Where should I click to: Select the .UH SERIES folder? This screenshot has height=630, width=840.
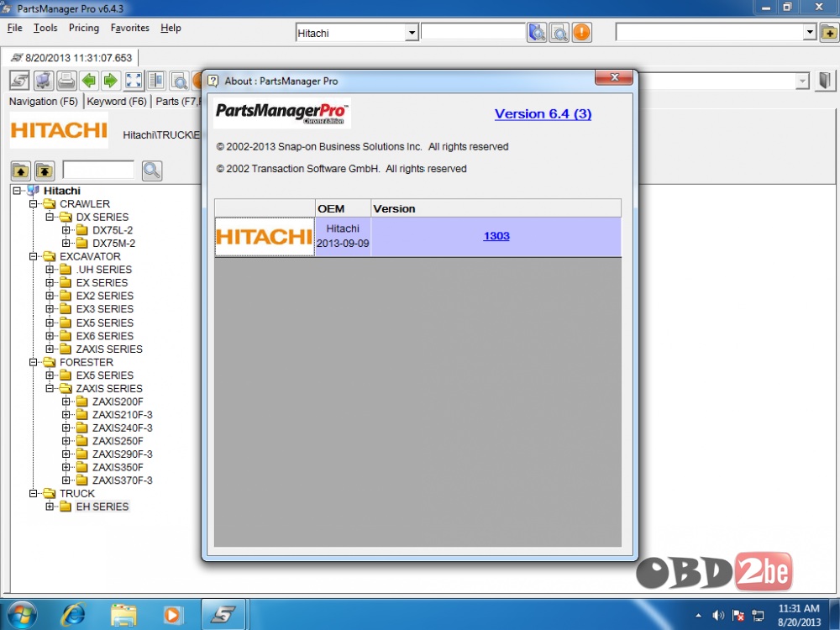pyautogui.click(x=104, y=270)
